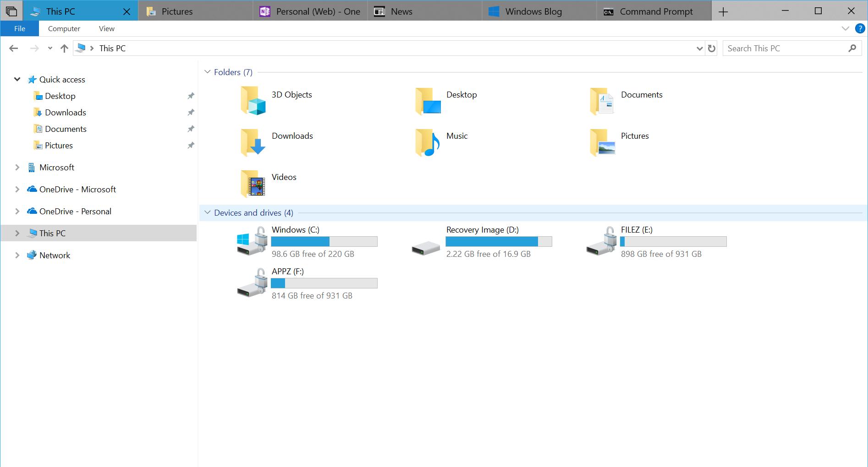Add a new tab with plus button

(723, 12)
